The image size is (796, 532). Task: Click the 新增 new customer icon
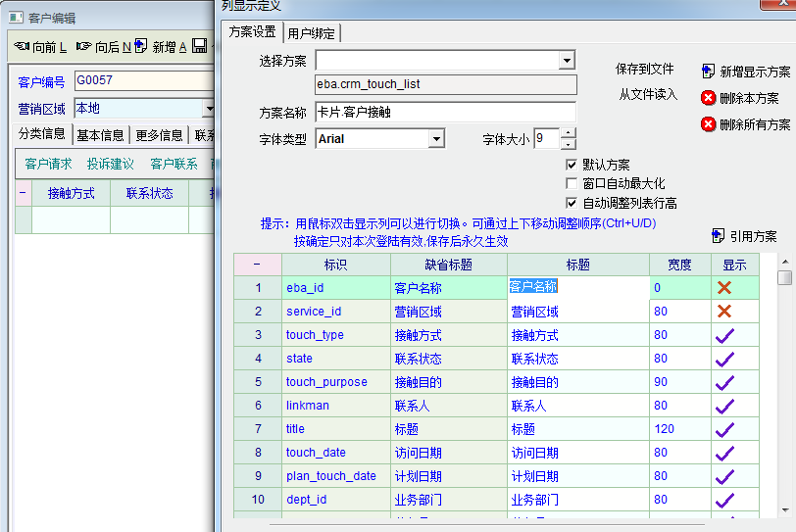pos(141,46)
